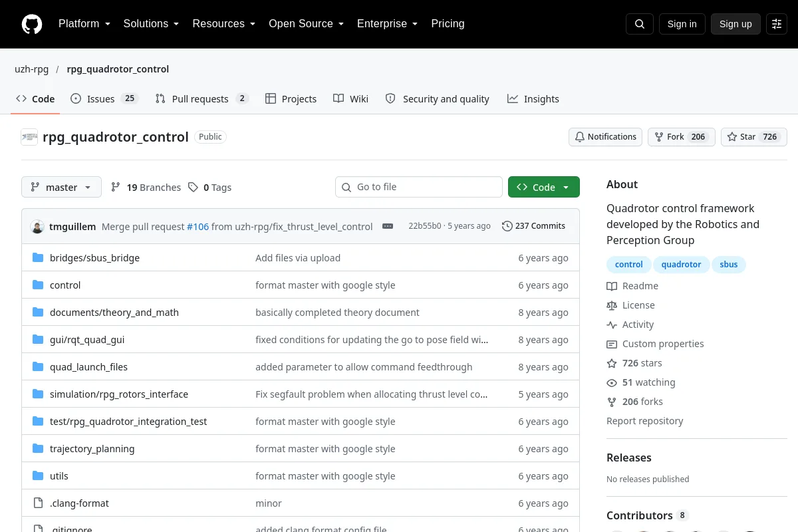Click the folder icon beside control
The height and width of the screenshot is (532, 798).
coord(38,285)
